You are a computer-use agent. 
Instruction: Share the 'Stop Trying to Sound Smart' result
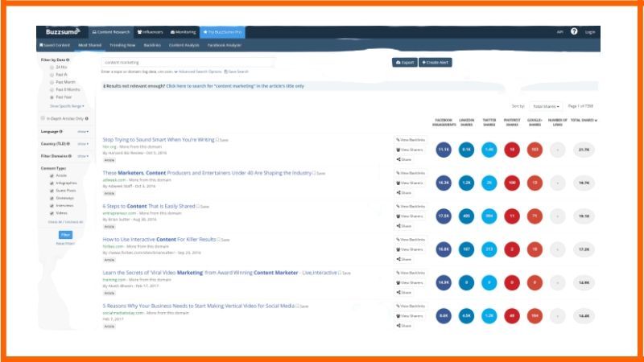tap(404, 159)
